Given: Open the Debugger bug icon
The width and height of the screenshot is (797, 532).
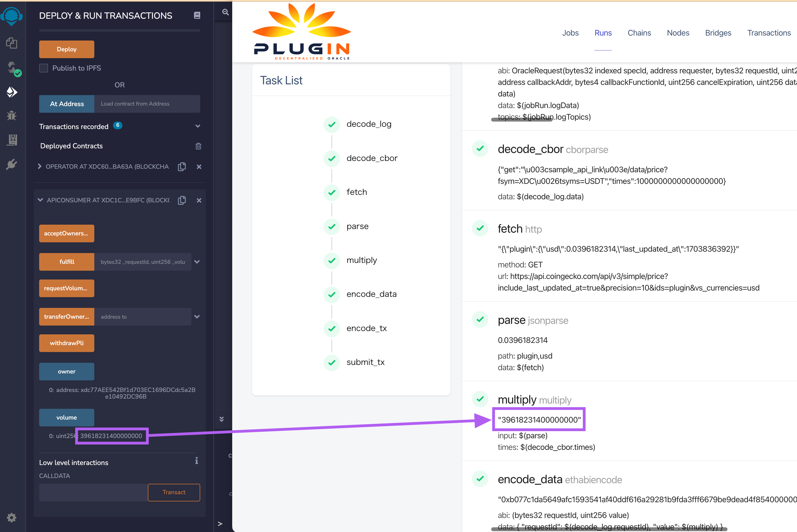Looking at the screenshot, I should click(x=12, y=116).
